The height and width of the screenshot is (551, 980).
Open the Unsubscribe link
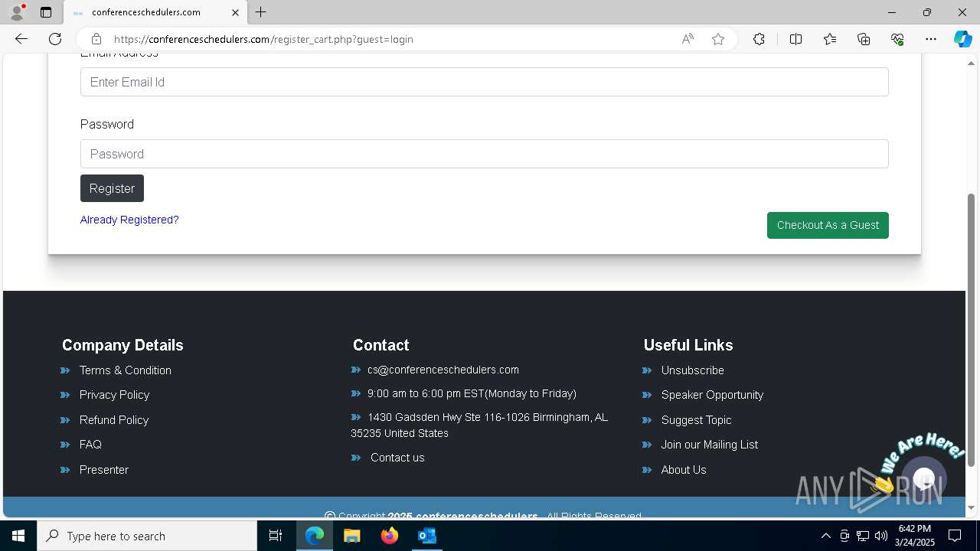coord(693,370)
